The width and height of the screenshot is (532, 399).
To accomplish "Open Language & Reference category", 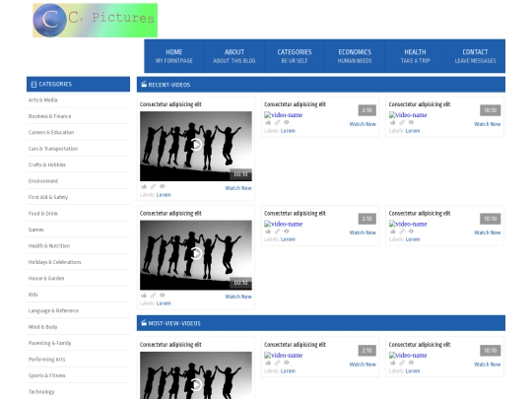I will [x=53, y=310].
